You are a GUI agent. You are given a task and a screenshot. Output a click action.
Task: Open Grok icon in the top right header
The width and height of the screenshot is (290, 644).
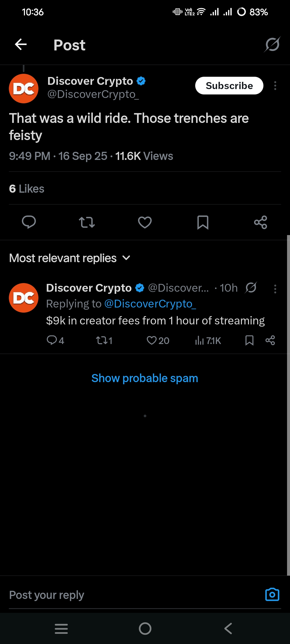tap(272, 45)
